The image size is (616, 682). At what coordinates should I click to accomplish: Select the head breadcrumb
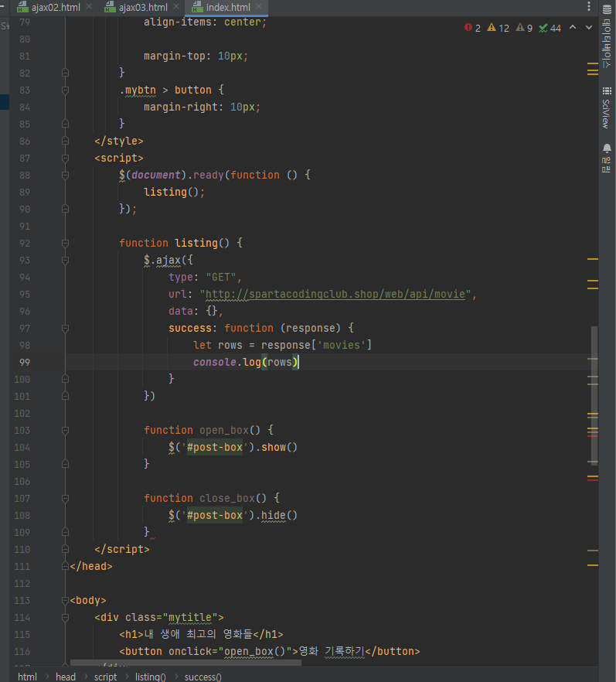click(x=66, y=677)
